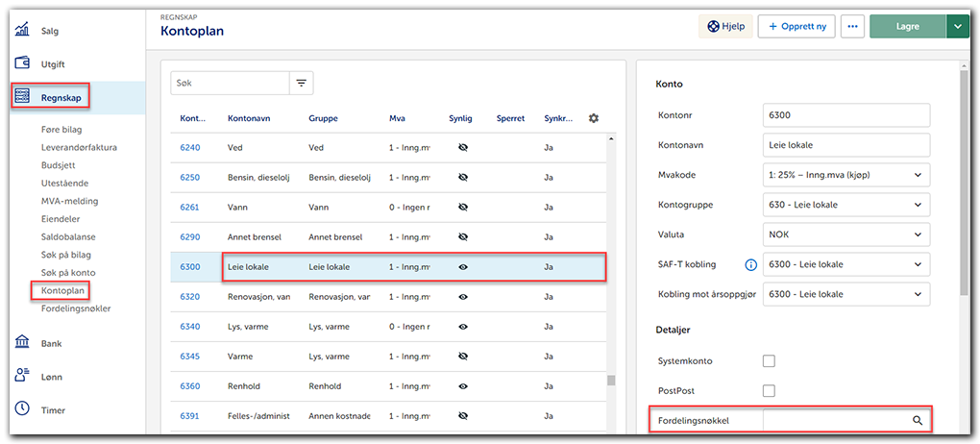Open table column settings gear
This screenshot has height=444, width=980.
[x=593, y=118]
